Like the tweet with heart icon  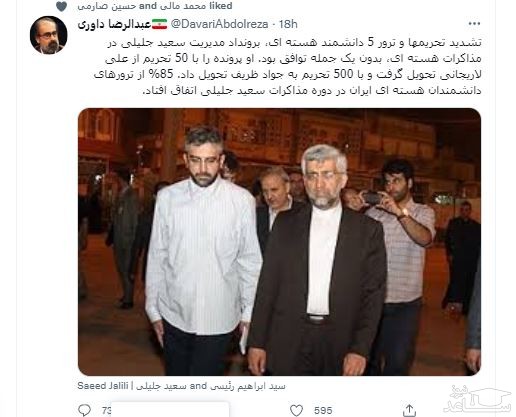[x=296, y=410]
